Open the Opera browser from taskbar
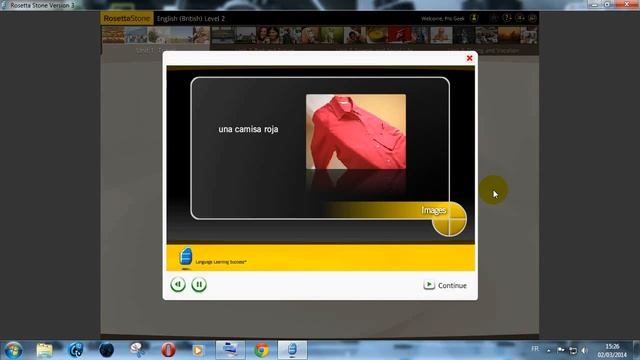This screenshot has width=640, height=360. (x=168, y=350)
